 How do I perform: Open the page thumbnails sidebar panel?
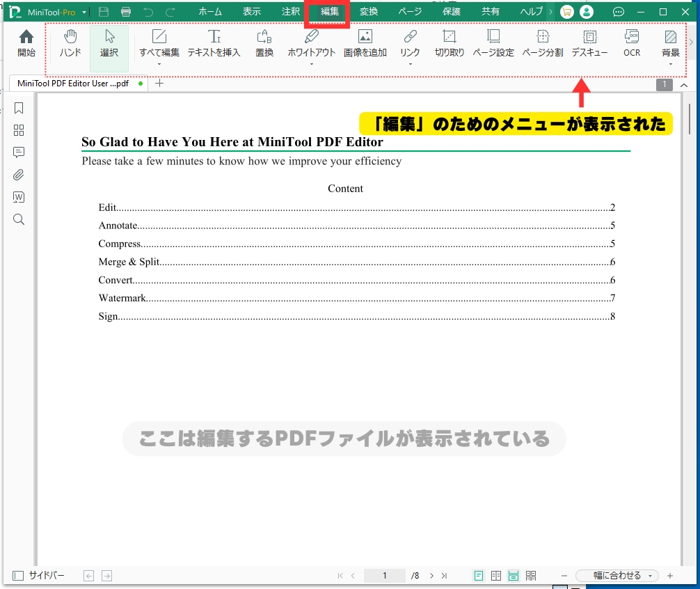click(x=19, y=130)
